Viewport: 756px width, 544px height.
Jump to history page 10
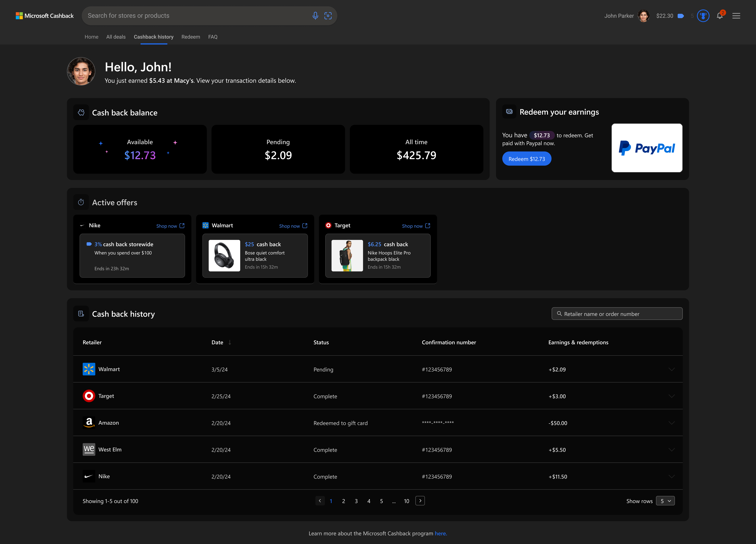point(407,501)
